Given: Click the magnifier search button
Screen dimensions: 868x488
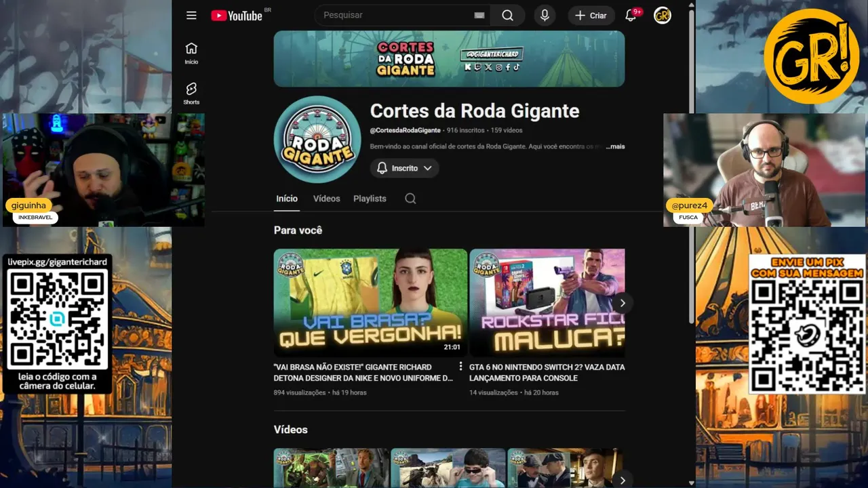Looking at the screenshot, I should [507, 16].
